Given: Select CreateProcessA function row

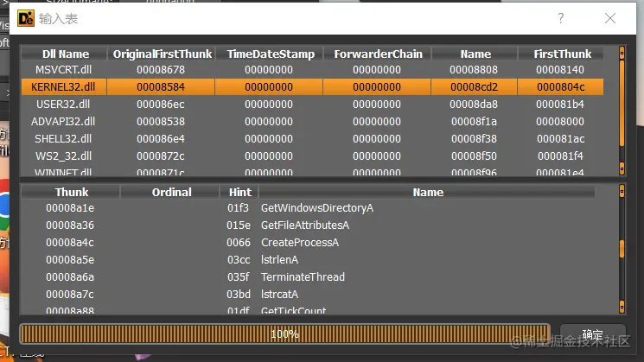Looking at the screenshot, I should pyautogui.click(x=308, y=243).
